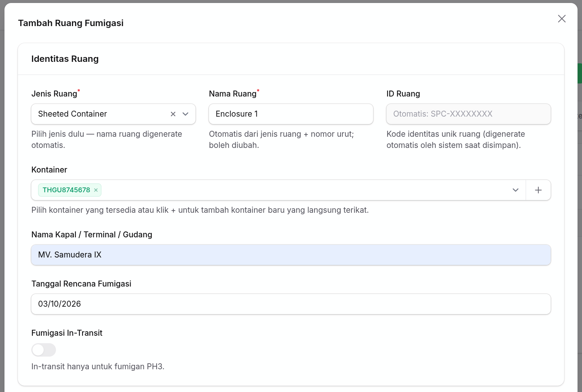Click the hint starting 'Pilih jenis dulu'
This screenshot has height=392, width=582.
point(107,140)
